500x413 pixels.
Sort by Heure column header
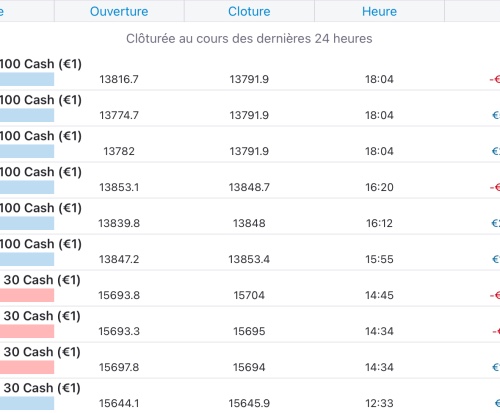point(379,11)
